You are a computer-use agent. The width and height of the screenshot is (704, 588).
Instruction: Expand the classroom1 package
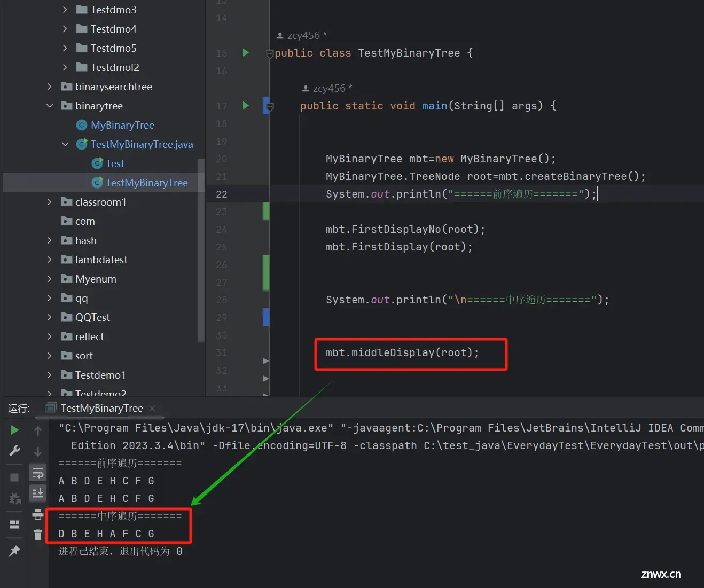click(50, 202)
